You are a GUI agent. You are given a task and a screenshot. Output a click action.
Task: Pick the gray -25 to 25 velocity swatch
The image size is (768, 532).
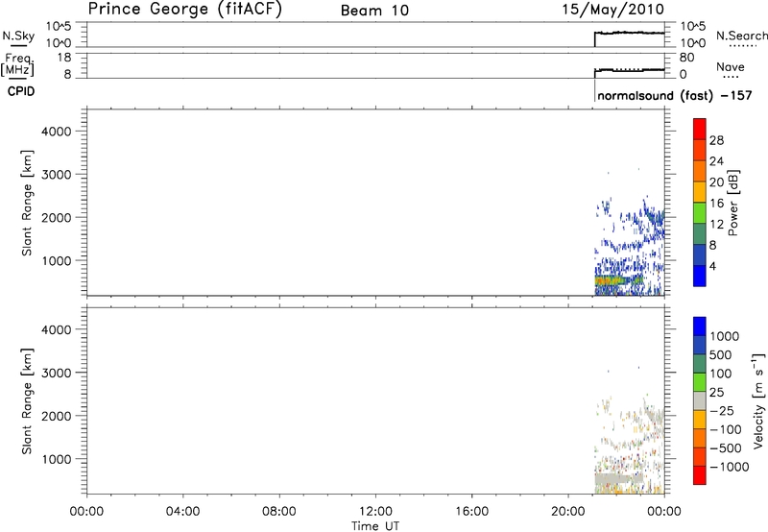700,400
